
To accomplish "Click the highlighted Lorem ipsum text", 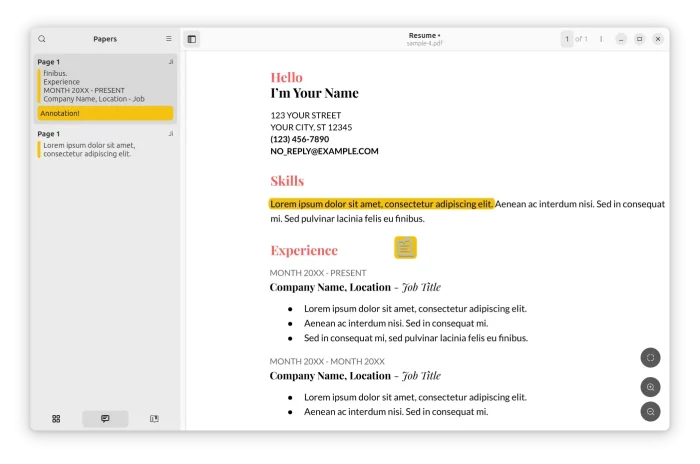I will [382, 204].
